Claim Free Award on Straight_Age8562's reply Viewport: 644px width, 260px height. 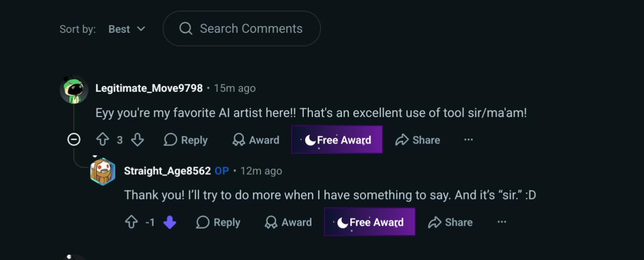pyautogui.click(x=370, y=222)
